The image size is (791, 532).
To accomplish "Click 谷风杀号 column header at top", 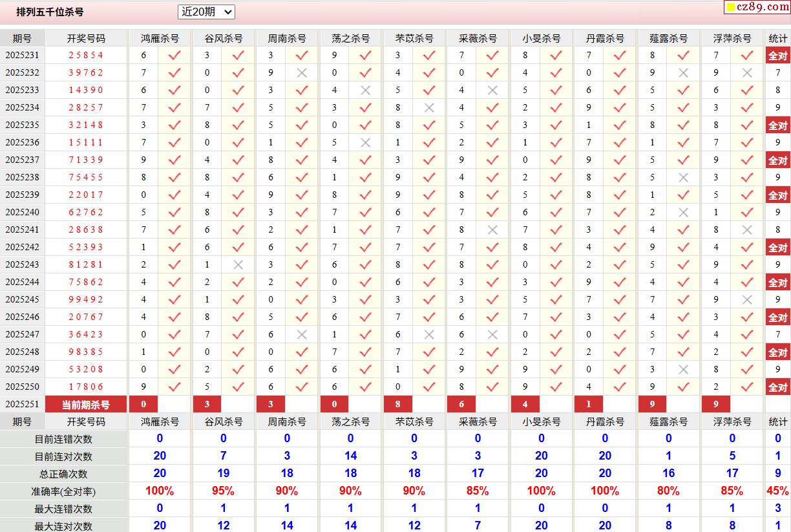I will pyautogui.click(x=224, y=38).
